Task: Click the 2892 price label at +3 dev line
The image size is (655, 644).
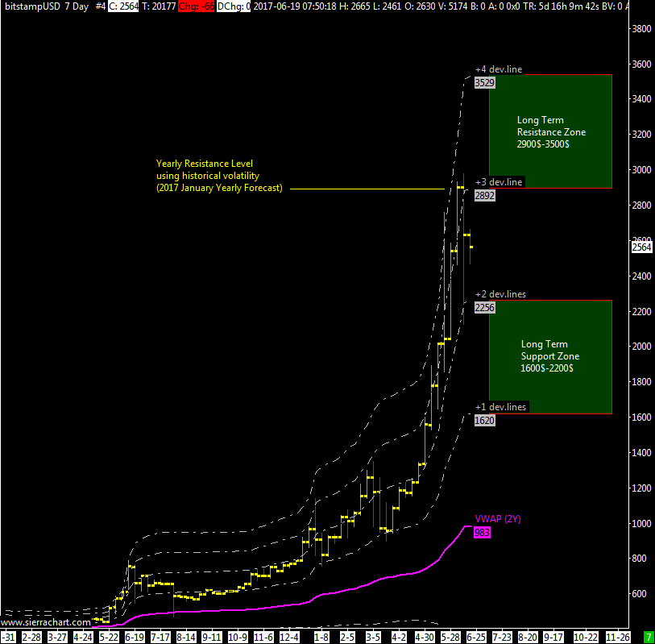Action: [484, 196]
